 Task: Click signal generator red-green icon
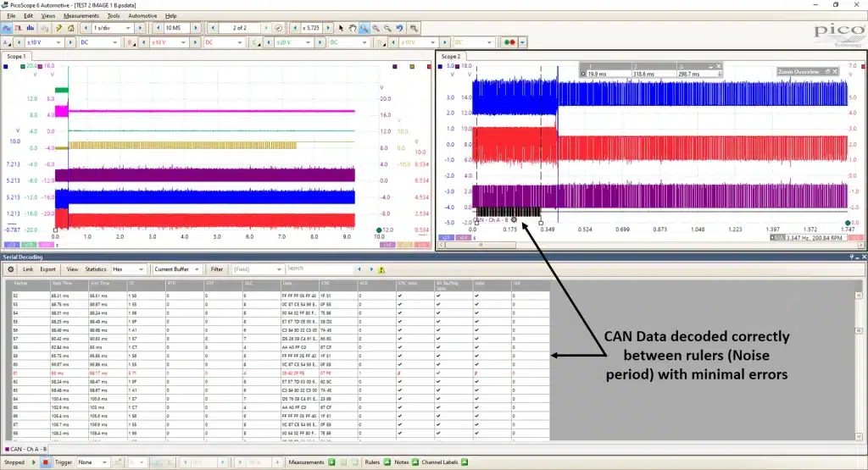(x=509, y=42)
